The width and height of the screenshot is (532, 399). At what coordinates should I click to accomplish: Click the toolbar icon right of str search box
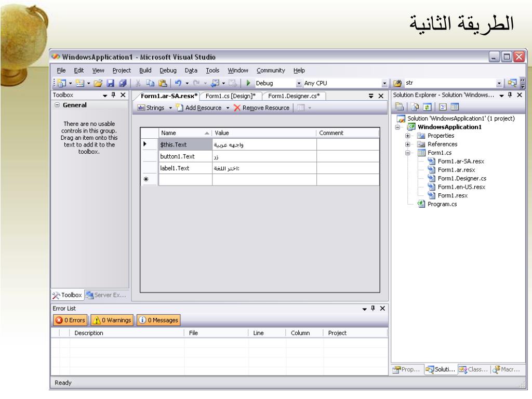512,83
